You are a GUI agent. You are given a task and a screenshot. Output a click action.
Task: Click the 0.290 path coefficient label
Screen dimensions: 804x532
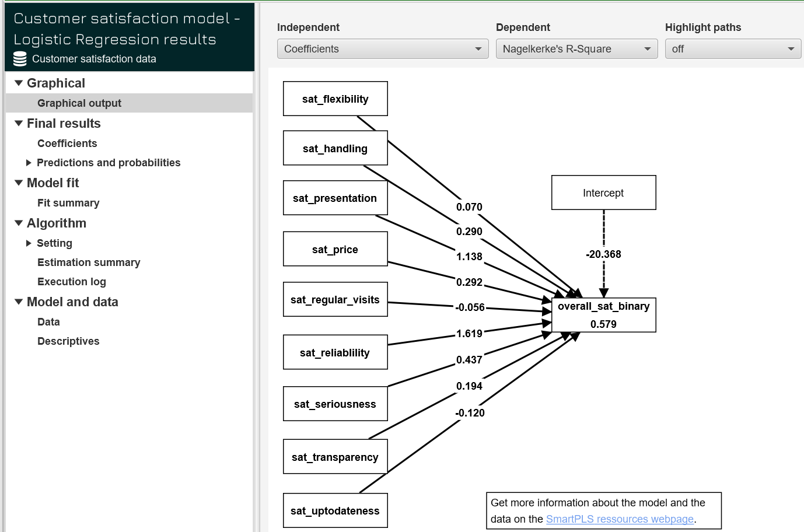[x=469, y=232]
